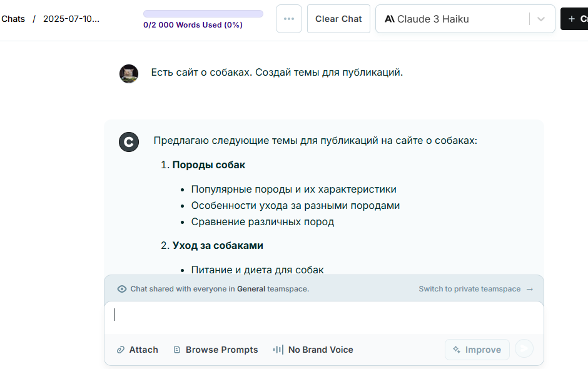Click the words used progress bar
Screen dimensions: 588x369
tap(203, 14)
